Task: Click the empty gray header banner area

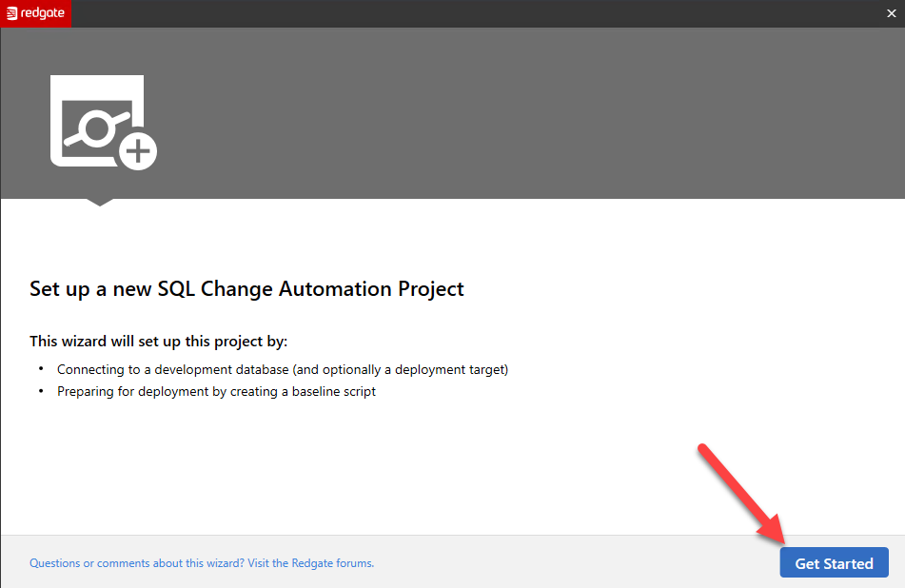Action: 523,114
